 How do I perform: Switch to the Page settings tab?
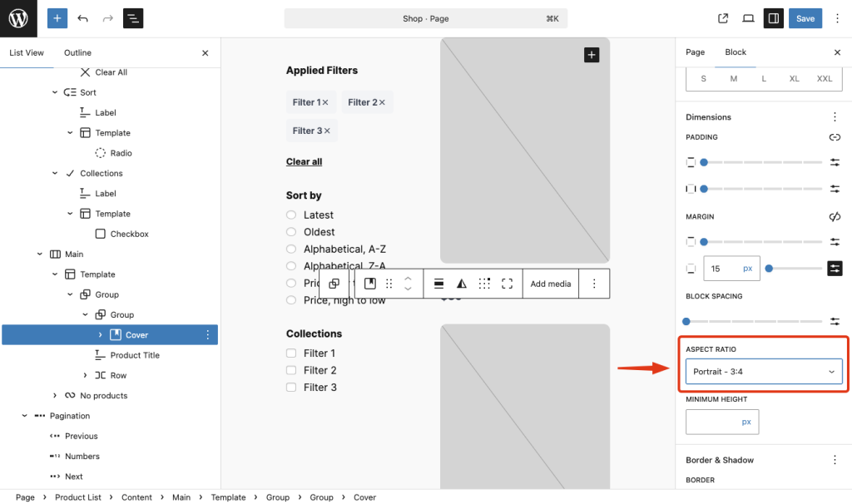(x=695, y=52)
